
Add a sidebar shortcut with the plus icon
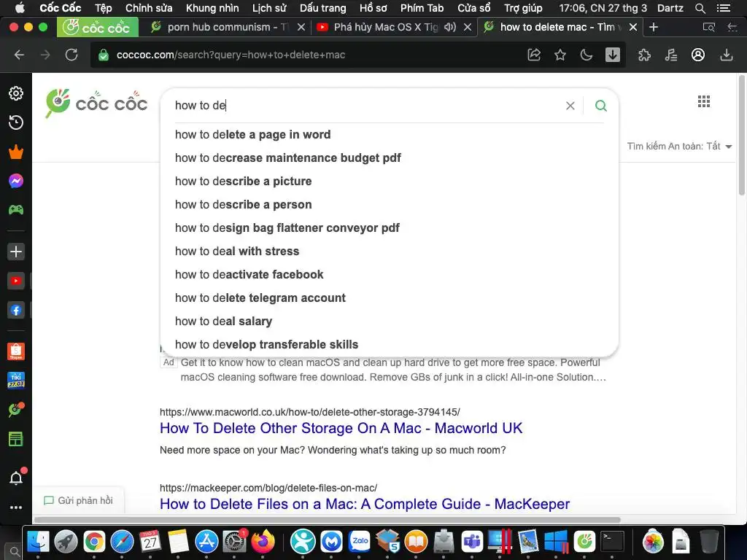[x=16, y=252]
